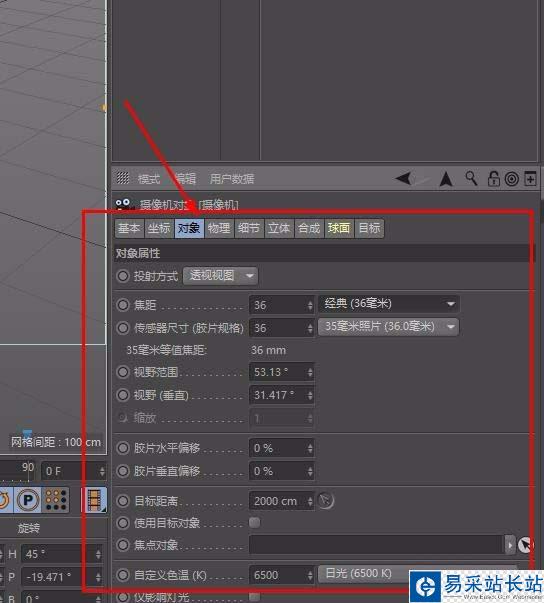Viewport: 544px width, 603px height.
Task: Open the 经典 (36毫米) focal preset dropdown
Action: [x=388, y=304]
